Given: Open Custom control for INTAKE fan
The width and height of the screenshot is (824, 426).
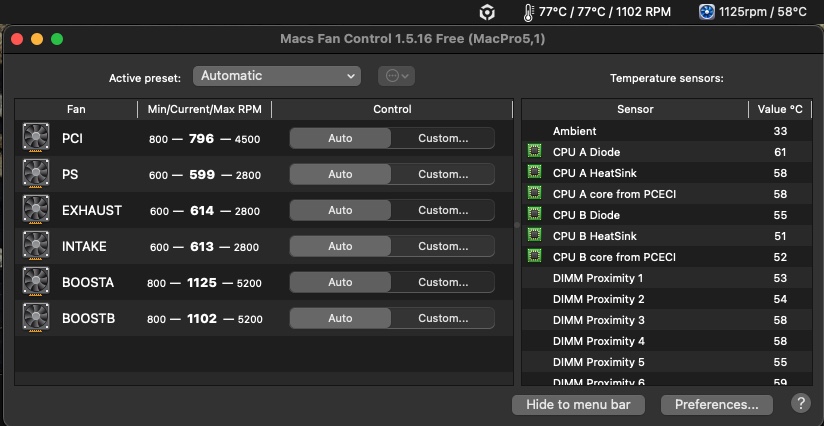Looking at the screenshot, I should coord(442,246).
